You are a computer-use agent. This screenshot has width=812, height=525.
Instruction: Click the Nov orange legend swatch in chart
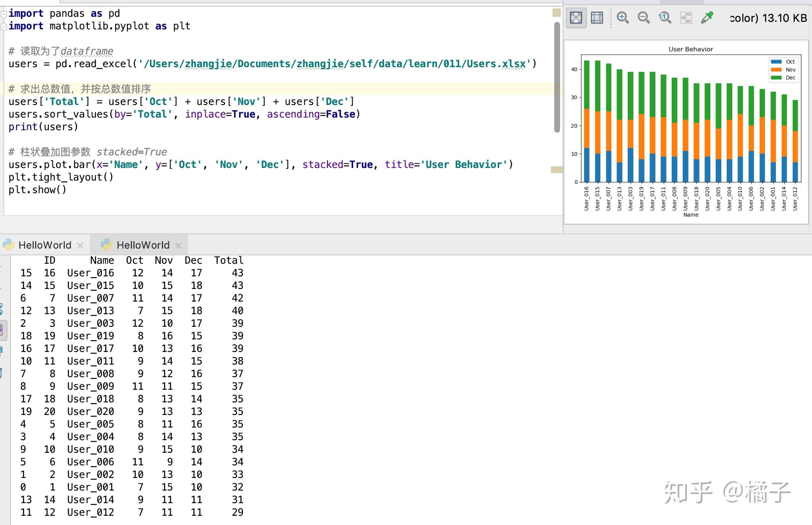[776, 70]
